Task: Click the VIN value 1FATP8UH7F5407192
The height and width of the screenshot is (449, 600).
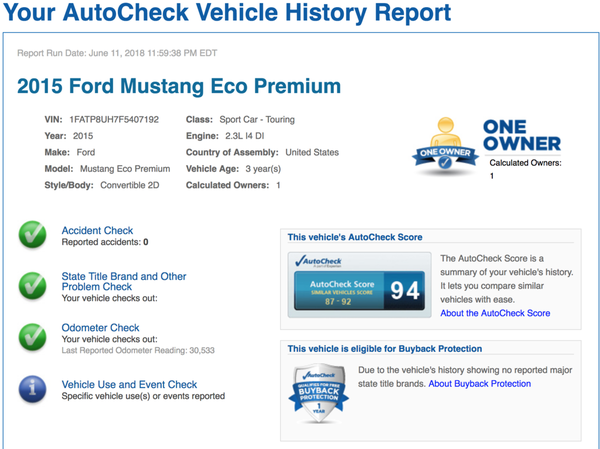Action: point(114,119)
